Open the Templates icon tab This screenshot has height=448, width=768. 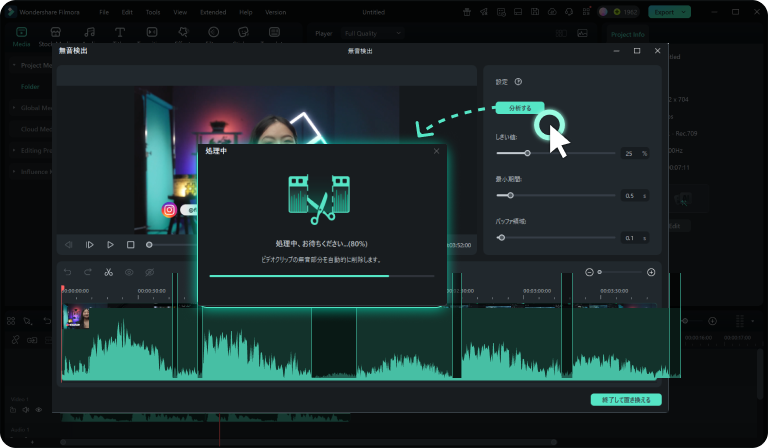(x=274, y=32)
